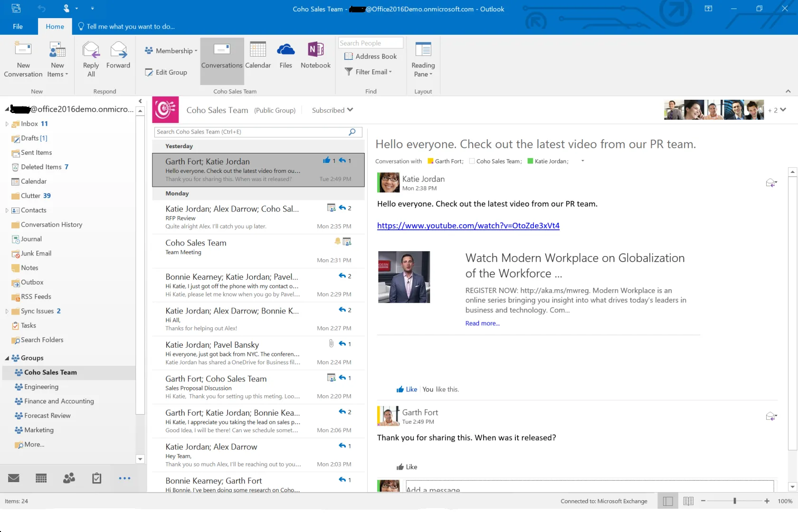
Task: Click the Add a message box
Action: tap(589, 487)
